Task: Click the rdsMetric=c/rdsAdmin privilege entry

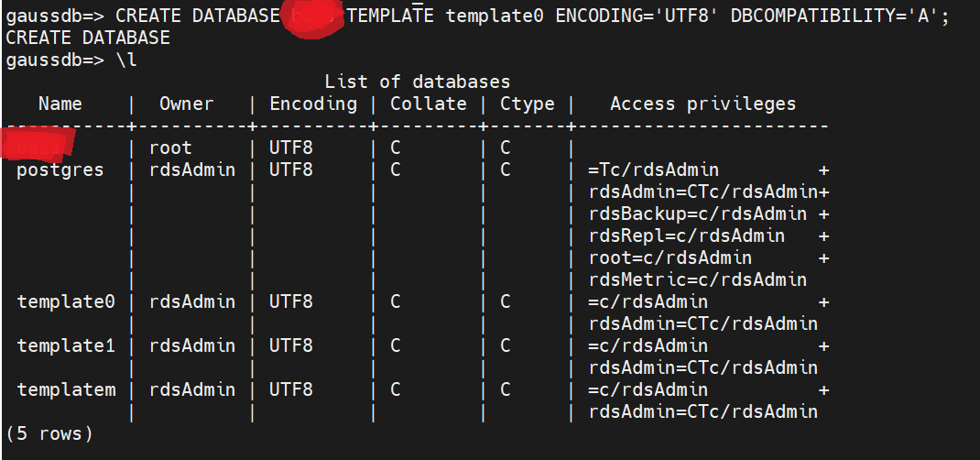Action: (698, 280)
